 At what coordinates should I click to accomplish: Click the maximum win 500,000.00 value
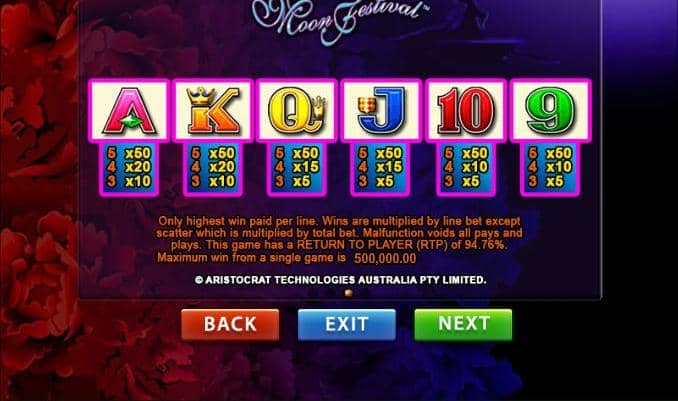click(385, 259)
